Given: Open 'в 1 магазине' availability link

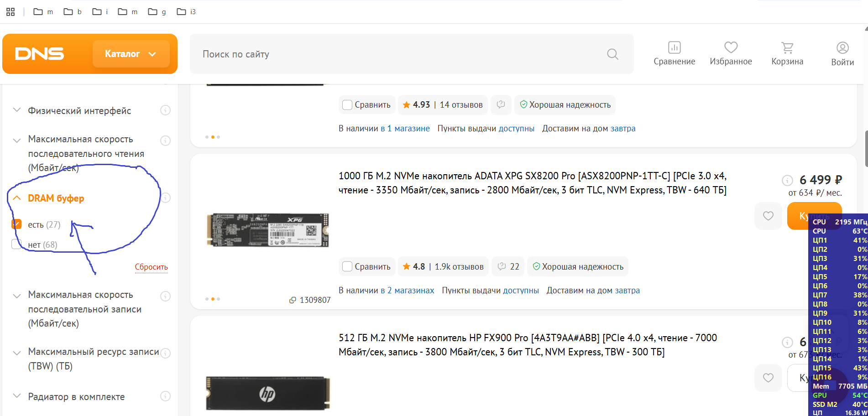Looking at the screenshot, I should point(405,129).
